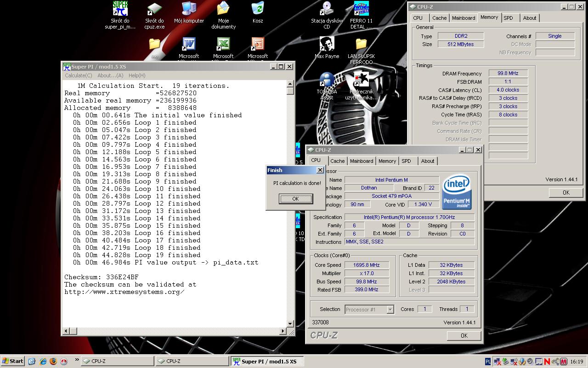Image resolution: width=588 pixels, height=368 pixels.
Task: Click the red 'N' system tray icon
Action: 547,362
